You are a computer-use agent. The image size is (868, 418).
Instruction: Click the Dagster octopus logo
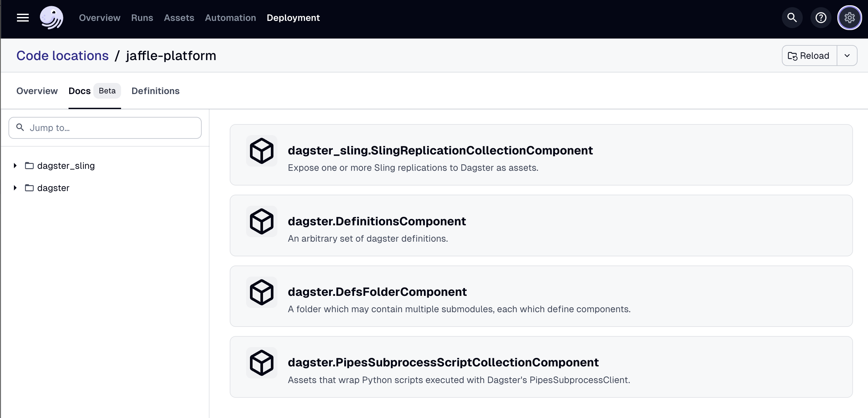tap(52, 18)
